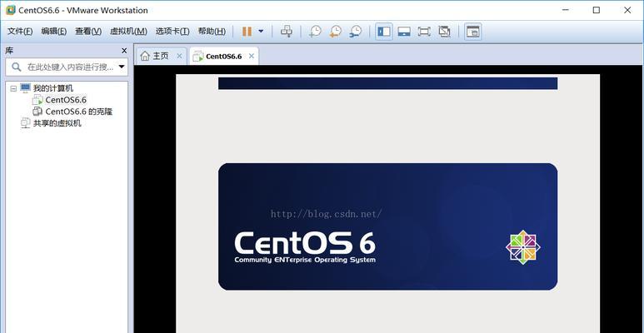The width and height of the screenshot is (644, 333).
Task: Toggle the console view icon
Action: pyautogui.click(x=473, y=32)
